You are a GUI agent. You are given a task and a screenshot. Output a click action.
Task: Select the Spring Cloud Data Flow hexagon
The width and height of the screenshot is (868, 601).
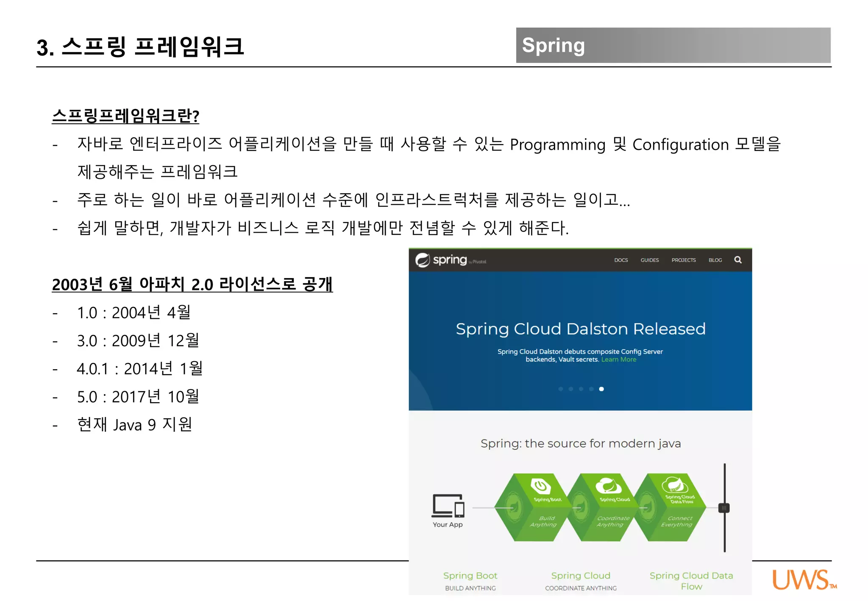point(670,507)
